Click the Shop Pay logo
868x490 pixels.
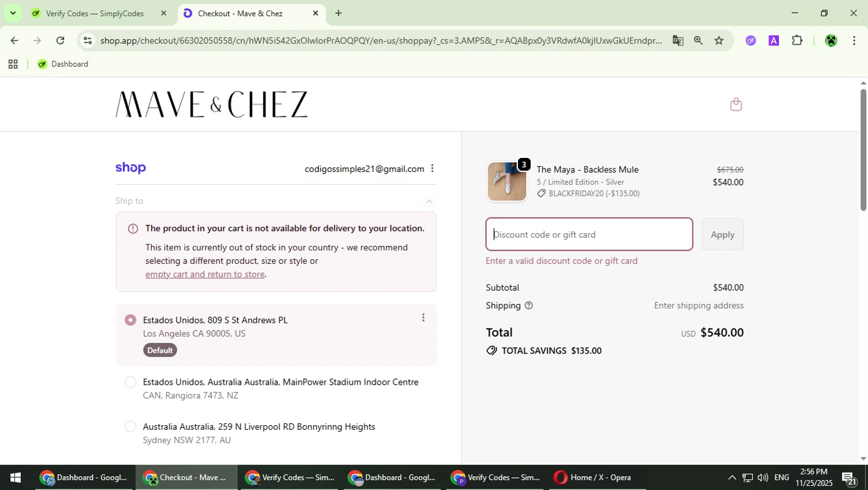click(130, 168)
